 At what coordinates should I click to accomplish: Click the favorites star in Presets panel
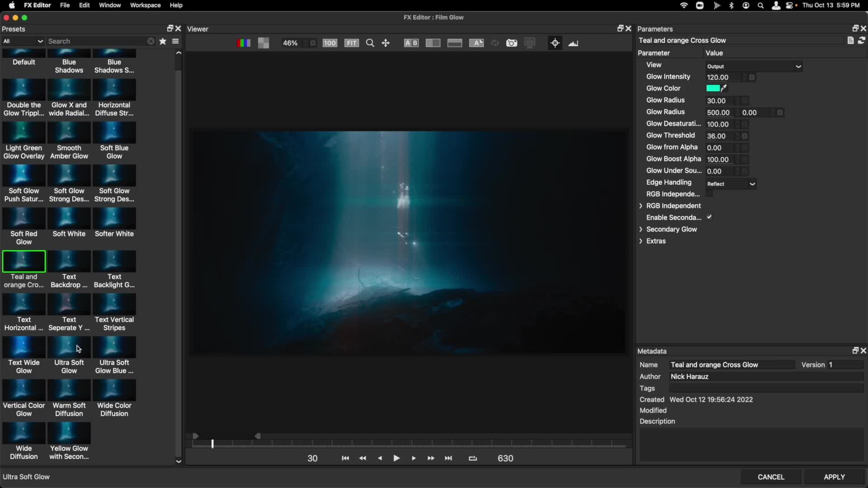tap(163, 41)
